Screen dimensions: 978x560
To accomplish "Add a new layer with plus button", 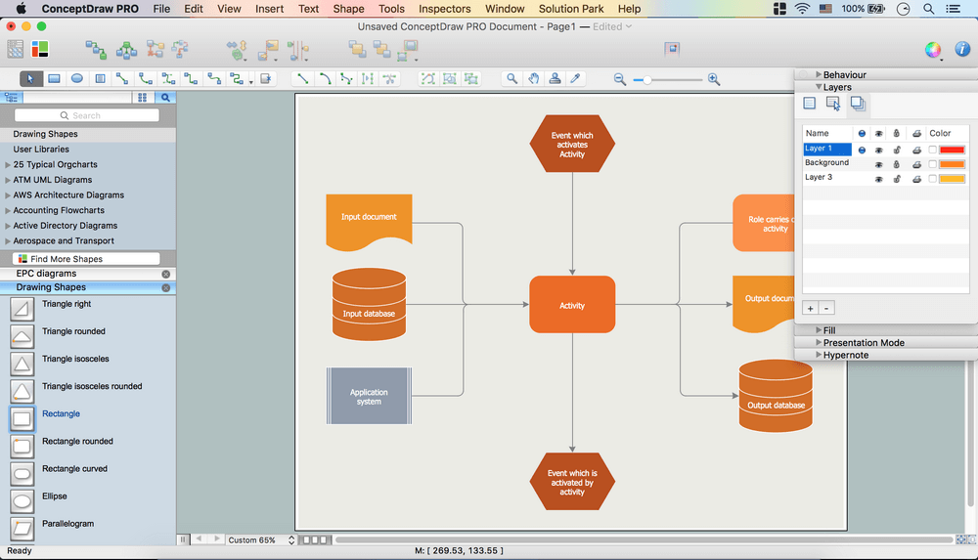I will click(810, 308).
